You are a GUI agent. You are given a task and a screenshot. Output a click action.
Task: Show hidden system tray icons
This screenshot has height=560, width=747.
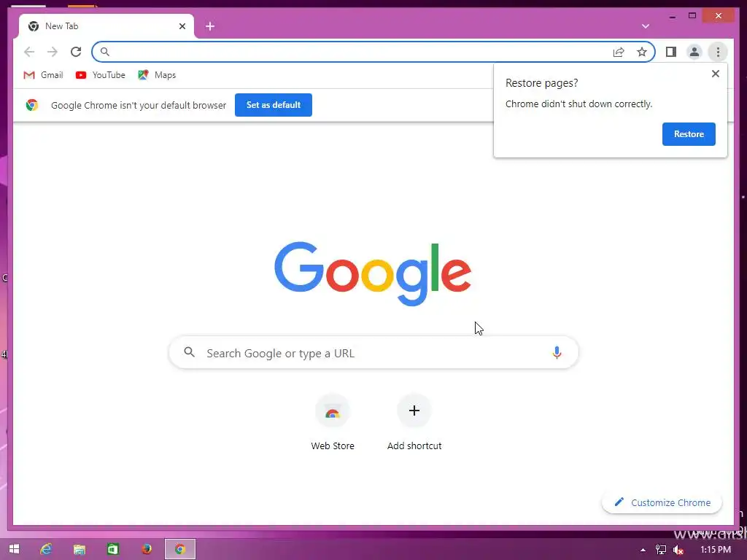(643, 550)
